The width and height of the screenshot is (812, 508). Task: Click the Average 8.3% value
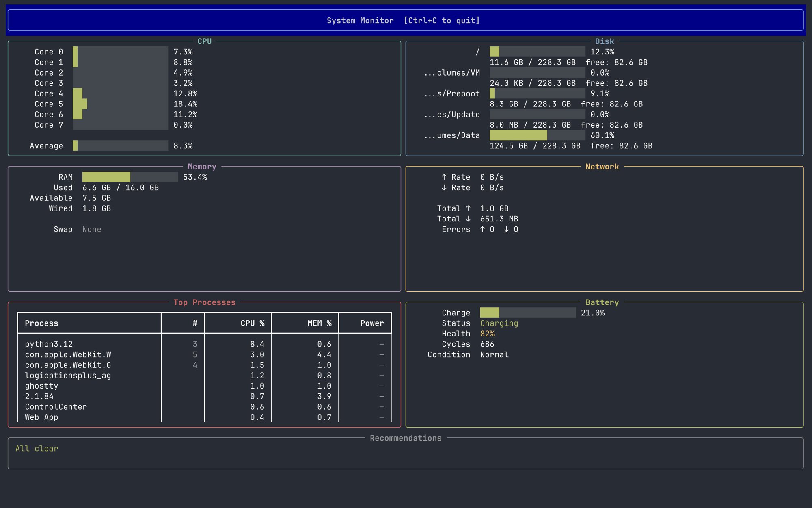coord(183,145)
